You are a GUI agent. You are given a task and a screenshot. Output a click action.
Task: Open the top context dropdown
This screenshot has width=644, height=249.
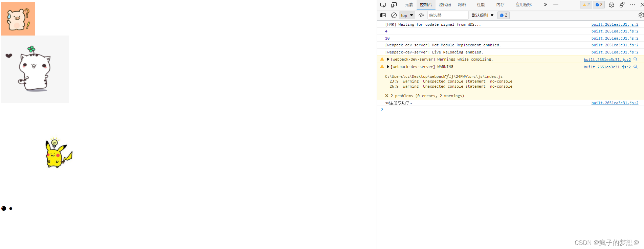coord(407,15)
